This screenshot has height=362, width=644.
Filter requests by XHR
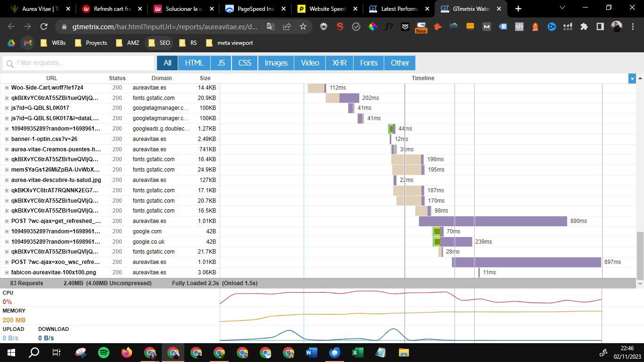point(339,63)
